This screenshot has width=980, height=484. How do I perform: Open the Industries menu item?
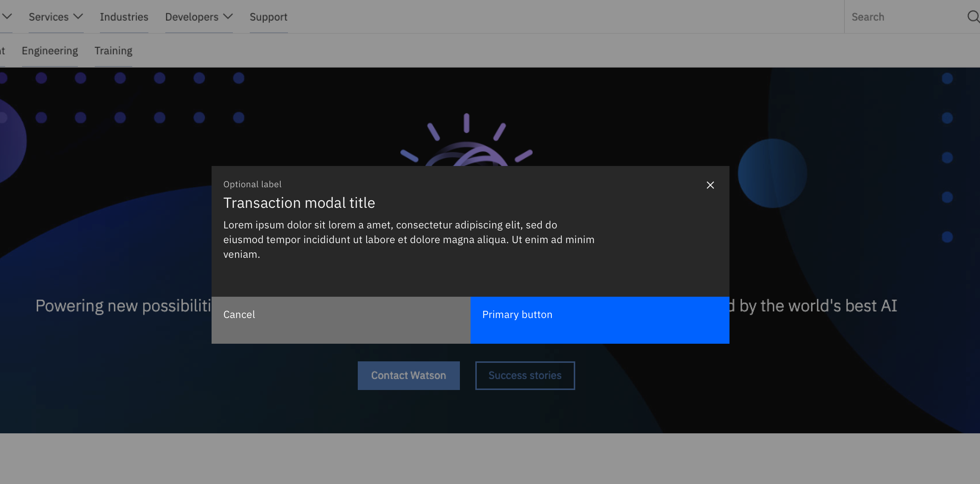pos(124,17)
